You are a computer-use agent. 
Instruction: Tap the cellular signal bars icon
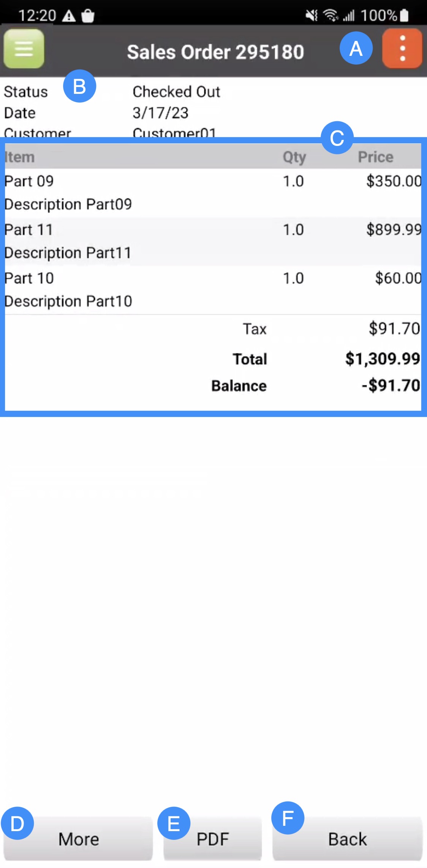point(349,16)
